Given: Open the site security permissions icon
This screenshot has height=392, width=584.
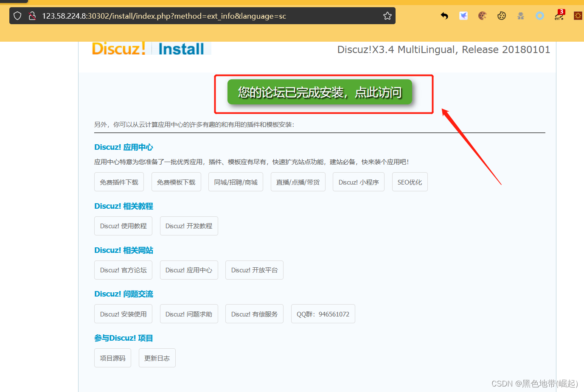Looking at the screenshot, I should pos(32,16).
